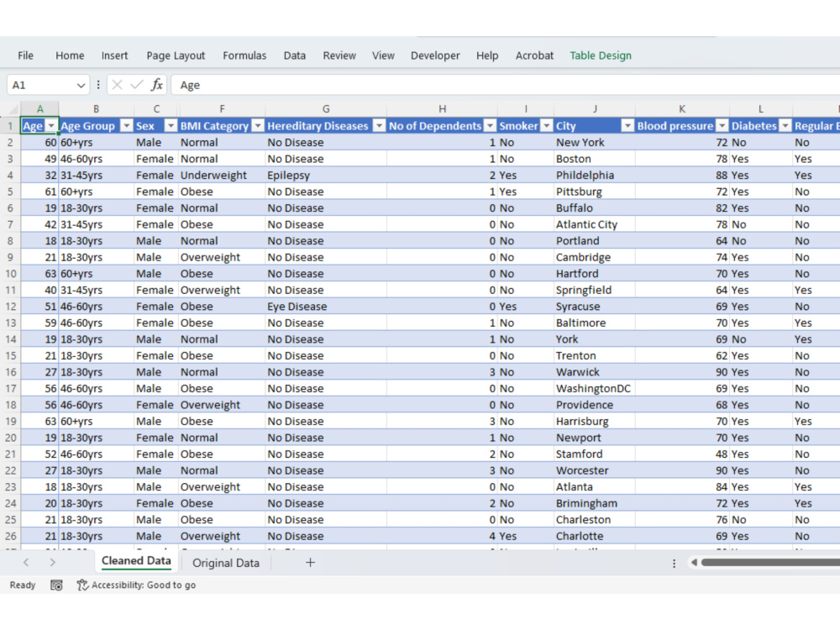Viewport: 840px width, 630px height.
Task: Click the formula bar input field
Action: pos(505,85)
